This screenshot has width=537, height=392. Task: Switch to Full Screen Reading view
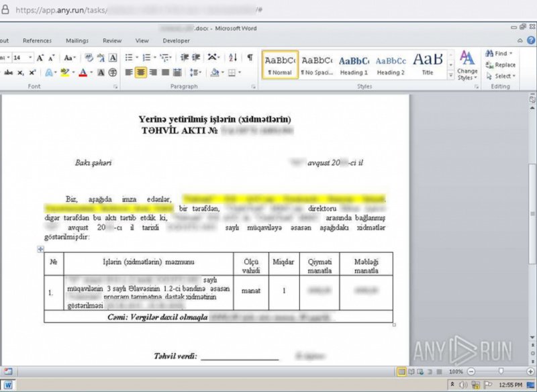coord(411,371)
